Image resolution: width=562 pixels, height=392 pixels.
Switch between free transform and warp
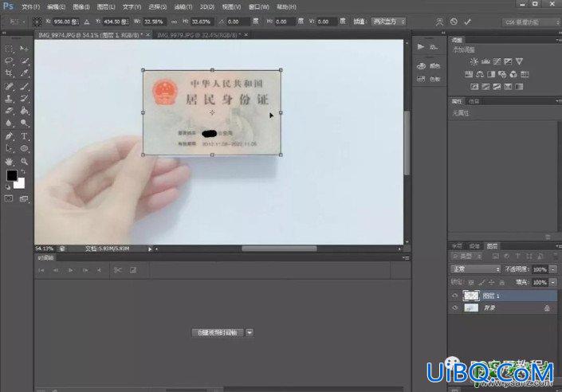[x=440, y=22]
